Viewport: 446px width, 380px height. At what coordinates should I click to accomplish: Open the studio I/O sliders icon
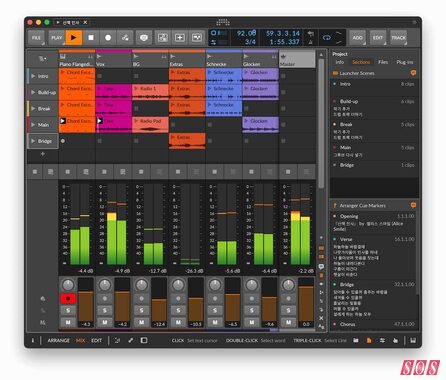pyautogui.click(x=382, y=340)
